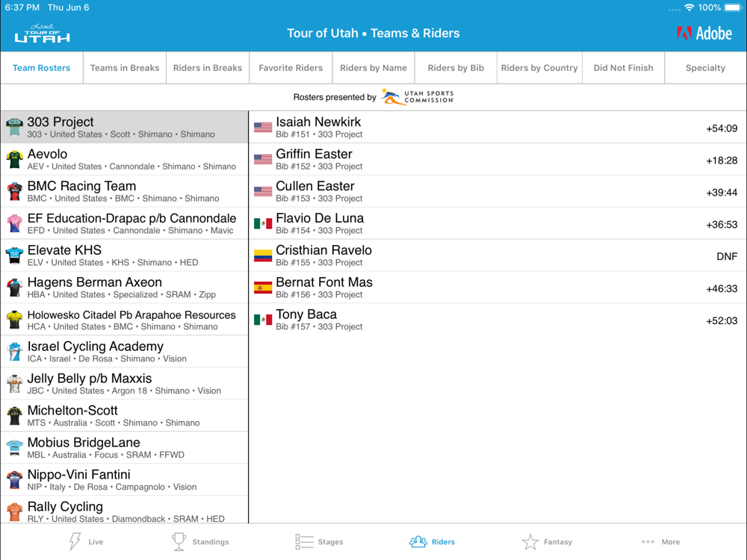The height and width of the screenshot is (560, 747).
Task: Open the Nippo-Vini Fantini team name
Action: (x=78, y=474)
